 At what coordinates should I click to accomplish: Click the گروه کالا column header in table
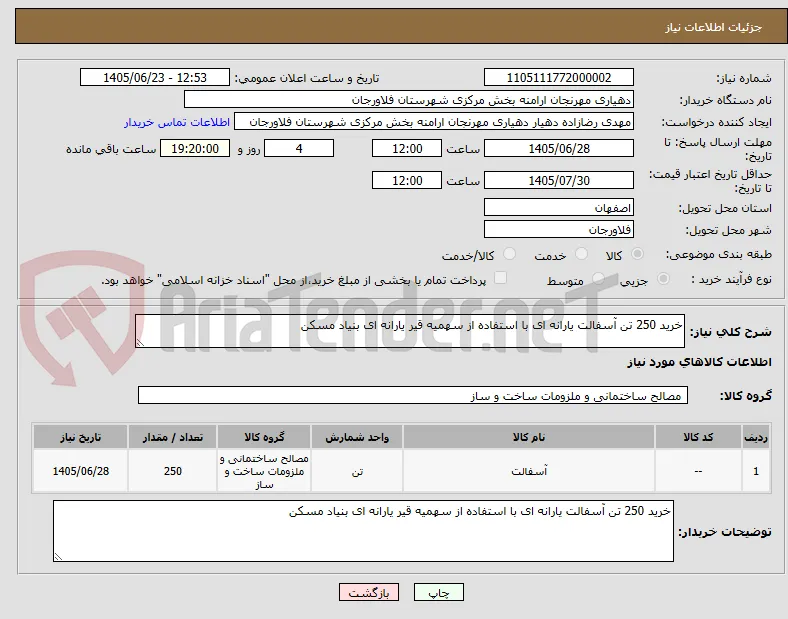264,437
